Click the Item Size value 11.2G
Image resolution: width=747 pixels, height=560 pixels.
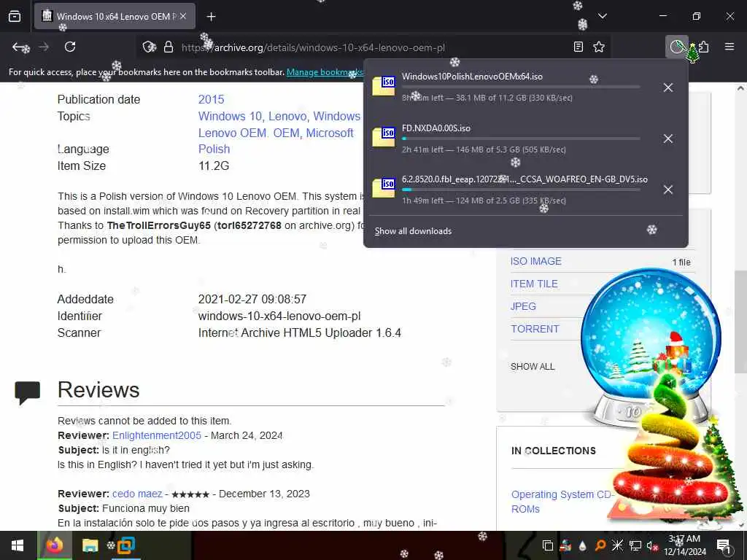pyautogui.click(x=214, y=166)
